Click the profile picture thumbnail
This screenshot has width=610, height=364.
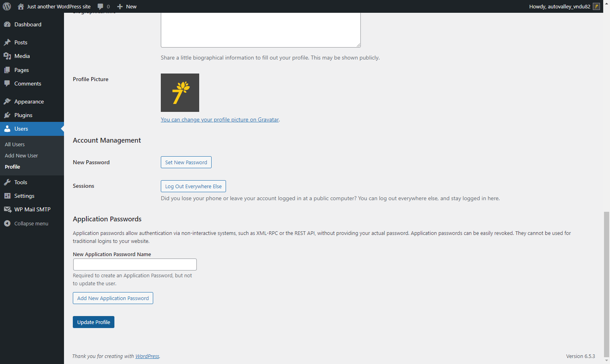(x=180, y=93)
